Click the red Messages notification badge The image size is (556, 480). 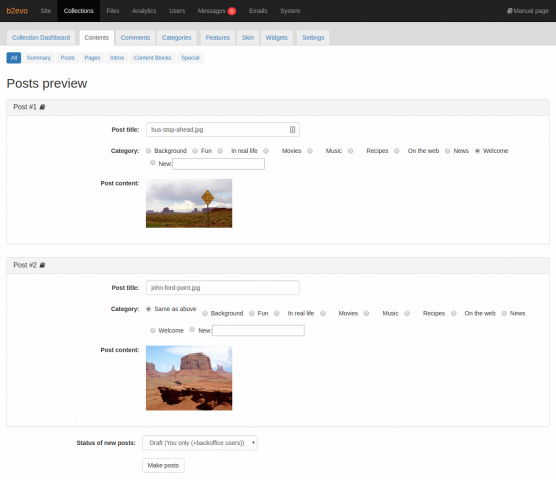[x=232, y=11]
